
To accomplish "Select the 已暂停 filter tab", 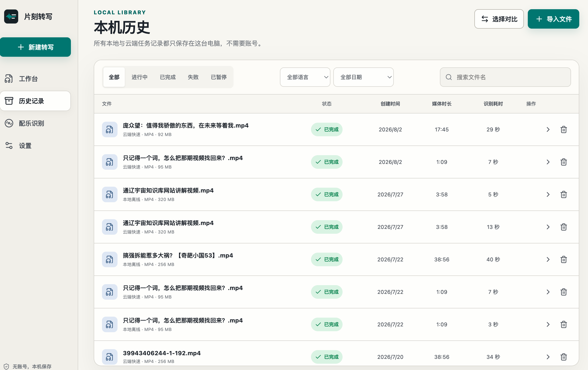I will click(x=218, y=77).
